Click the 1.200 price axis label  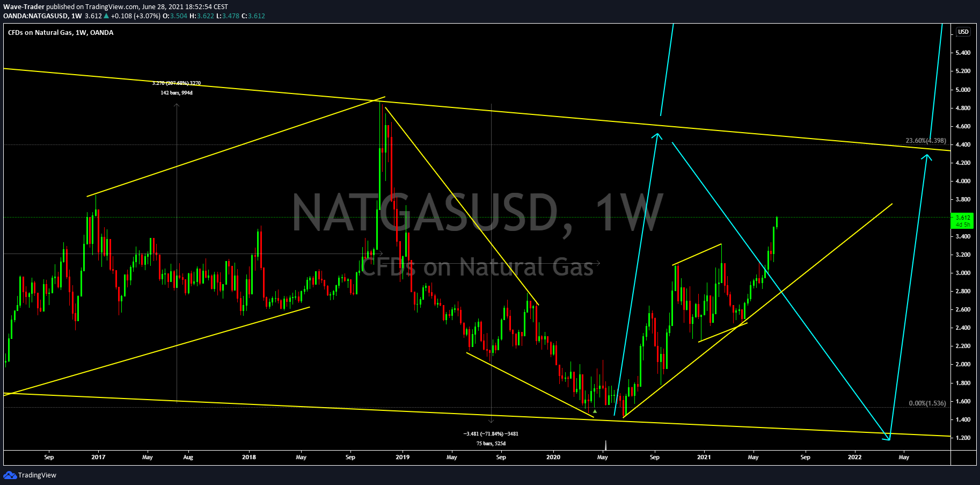pos(963,438)
